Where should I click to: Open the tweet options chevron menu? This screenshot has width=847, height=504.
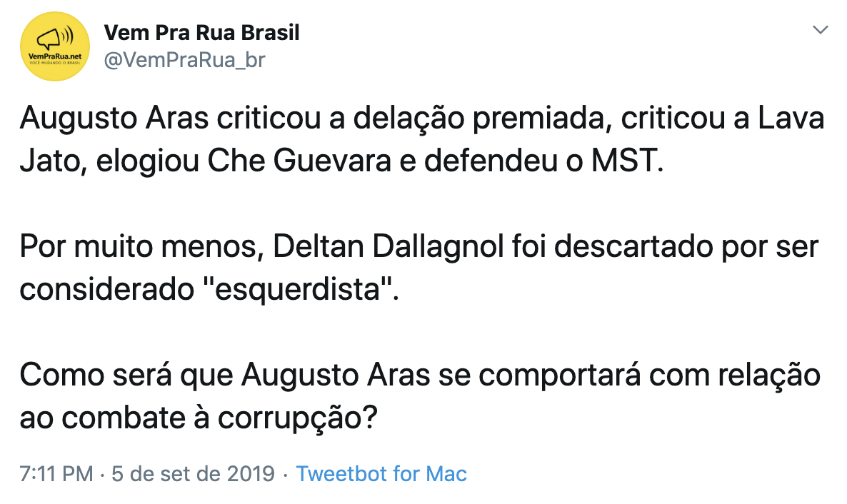[x=820, y=30]
